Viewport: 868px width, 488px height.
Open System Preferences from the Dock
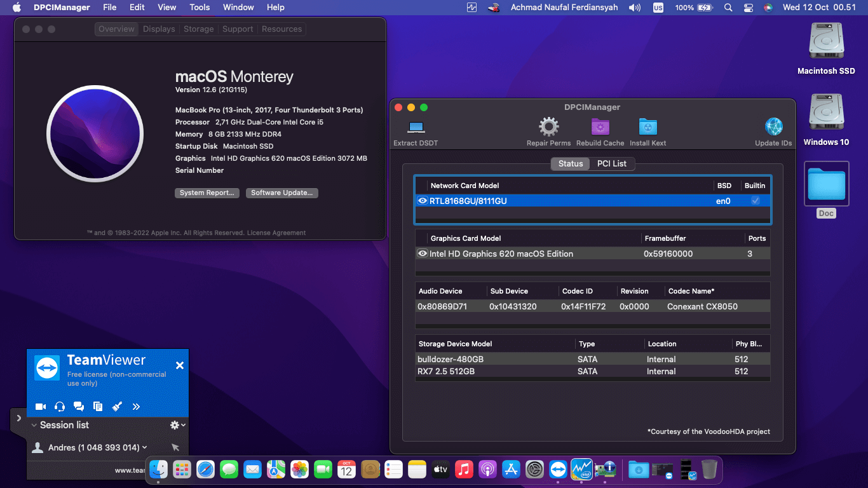[x=534, y=470]
